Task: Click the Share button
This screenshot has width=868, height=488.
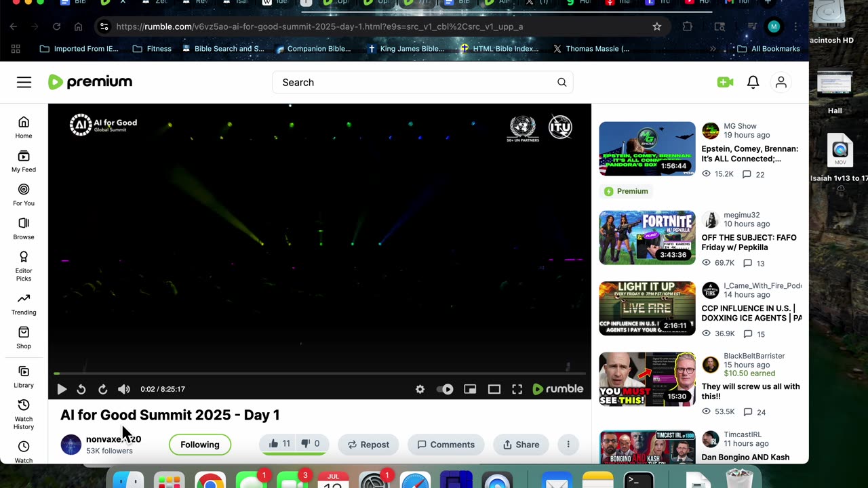Action: pyautogui.click(x=521, y=445)
